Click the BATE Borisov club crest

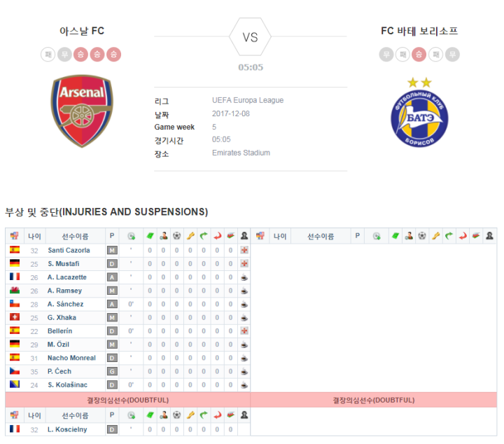tap(419, 112)
